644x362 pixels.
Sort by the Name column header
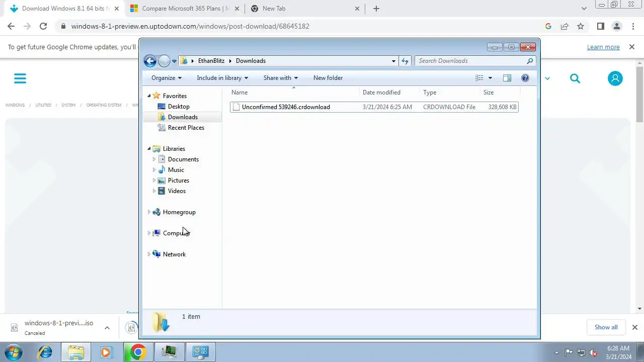(x=294, y=93)
